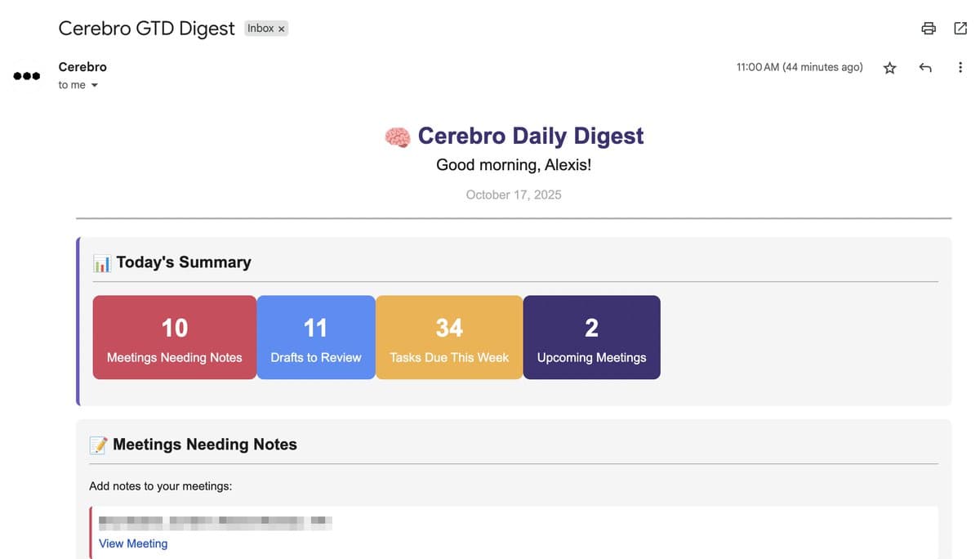This screenshot has height=559, width=980.
Task: Star the Cerebro GTD Digest email
Action: [x=890, y=68]
